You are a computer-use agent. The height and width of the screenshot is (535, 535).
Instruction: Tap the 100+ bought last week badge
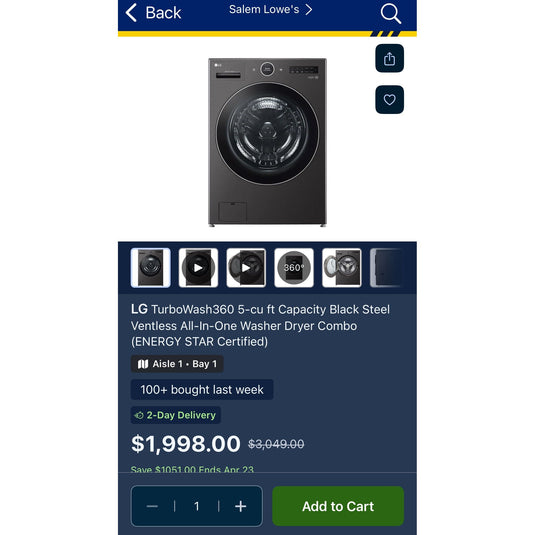(202, 390)
